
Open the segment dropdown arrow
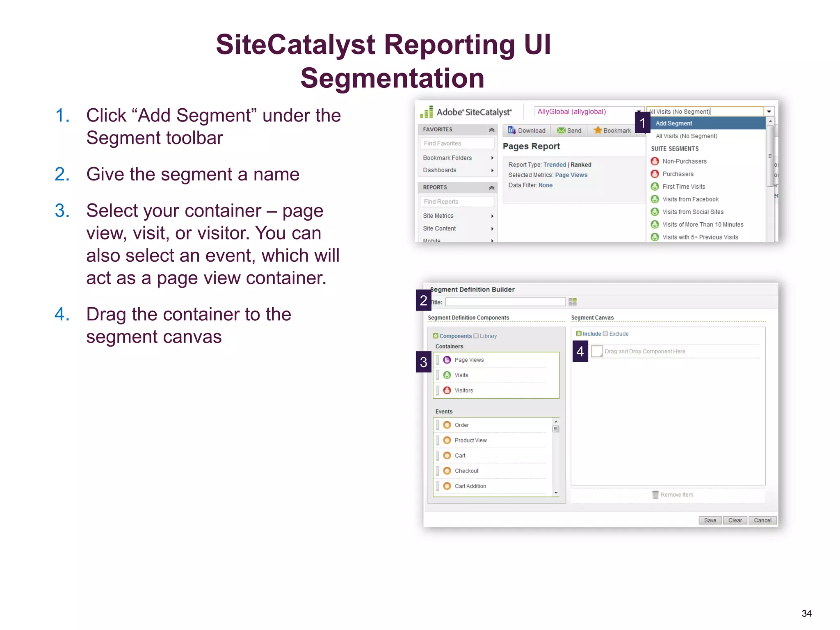(769, 112)
